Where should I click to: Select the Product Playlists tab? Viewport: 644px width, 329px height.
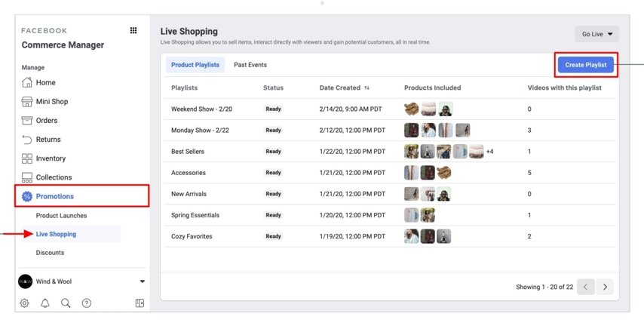(195, 65)
